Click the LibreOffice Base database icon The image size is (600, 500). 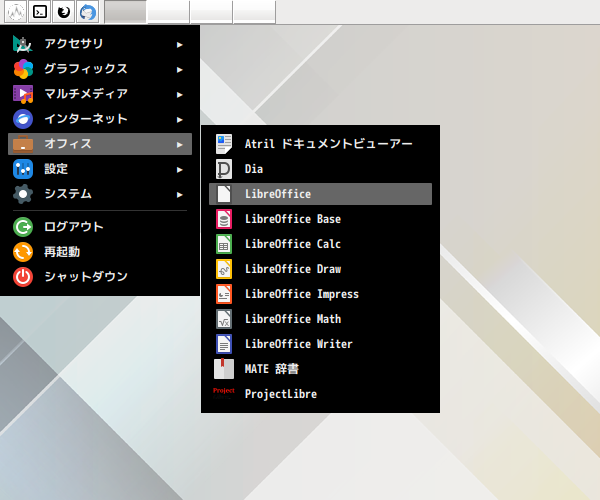point(224,219)
